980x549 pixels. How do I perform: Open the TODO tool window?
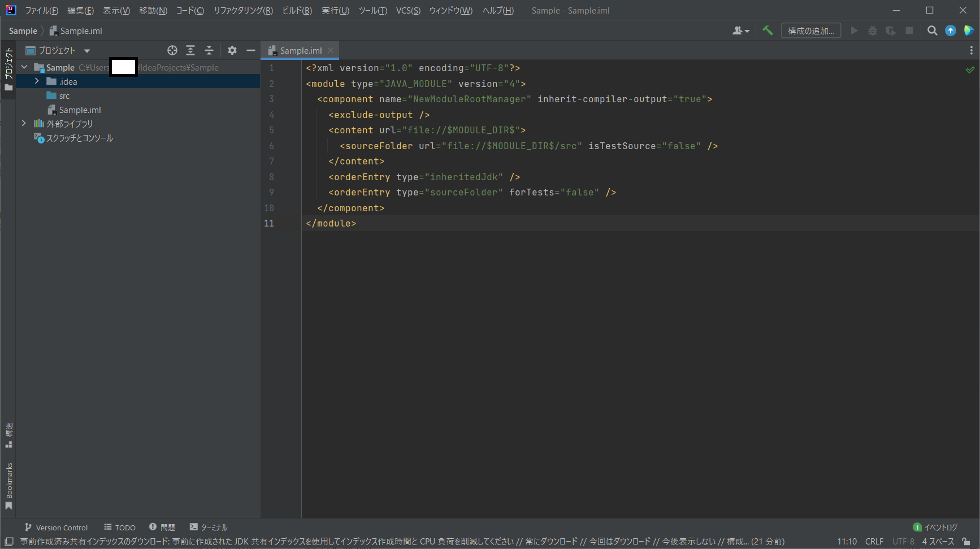(120, 527)
